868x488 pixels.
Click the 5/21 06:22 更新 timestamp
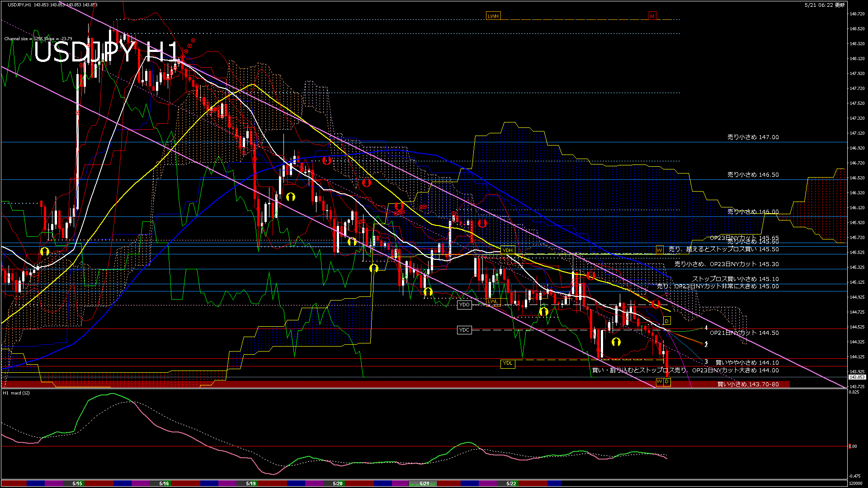pyautogui.click(x=825, y=5)
